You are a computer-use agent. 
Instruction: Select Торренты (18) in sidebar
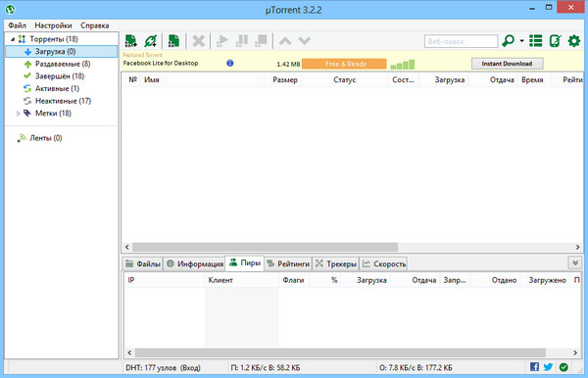click(x=54, y=39)
